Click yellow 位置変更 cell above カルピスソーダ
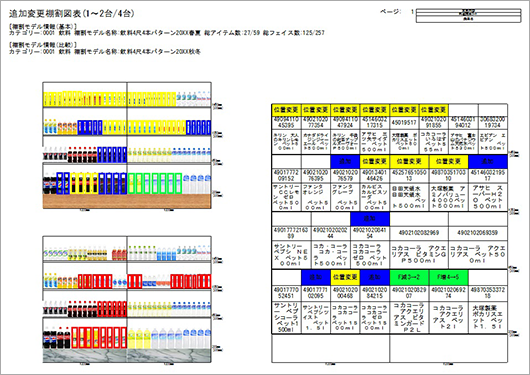The height and width of the screenshot is (375, 530). (x=375, y=162)
